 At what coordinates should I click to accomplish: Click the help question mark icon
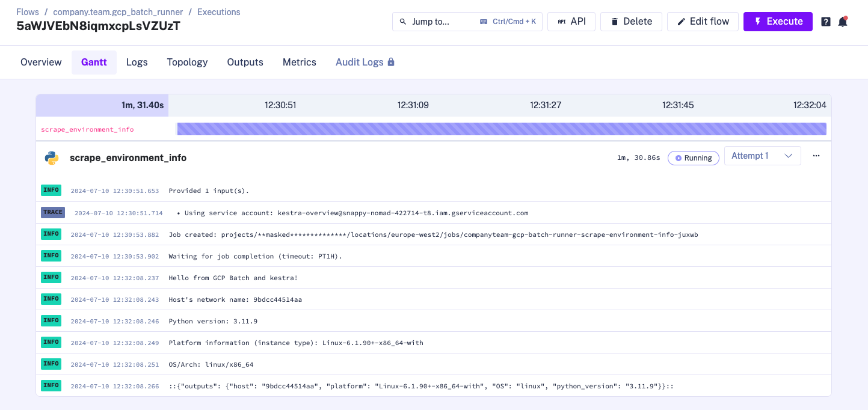826,22
